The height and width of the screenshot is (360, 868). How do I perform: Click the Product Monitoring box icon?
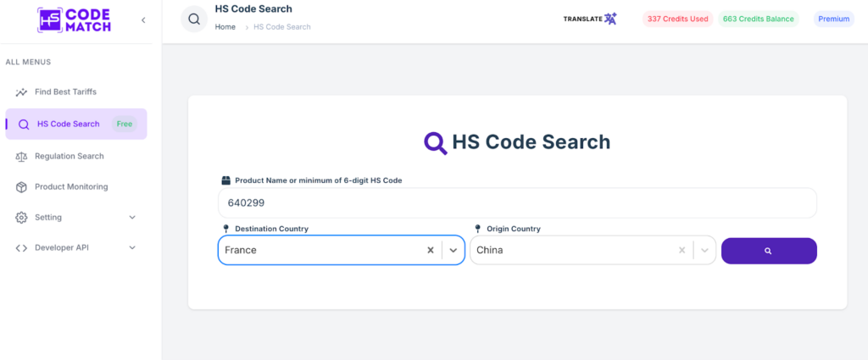pos(21,186)
